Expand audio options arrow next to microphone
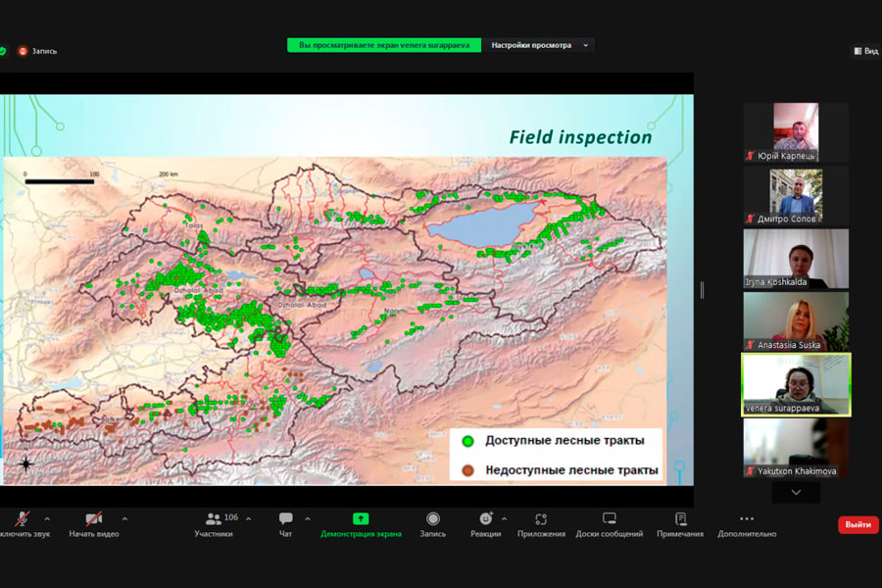The width and height of the screenshot is (882, 588). tap(47, 518)
